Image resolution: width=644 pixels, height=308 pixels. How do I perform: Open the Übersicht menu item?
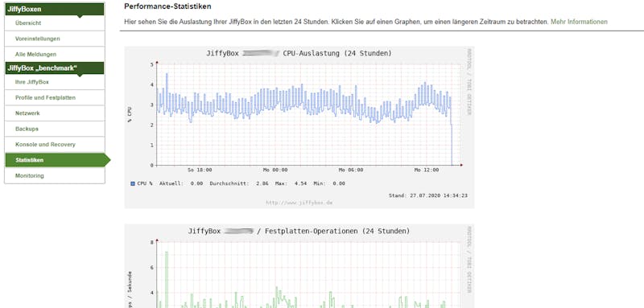click(x=55, y=23)
